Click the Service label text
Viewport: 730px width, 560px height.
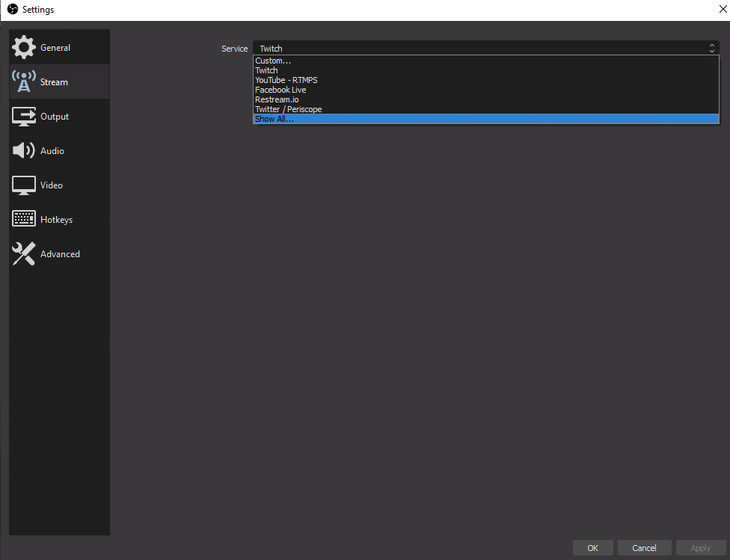235,49
